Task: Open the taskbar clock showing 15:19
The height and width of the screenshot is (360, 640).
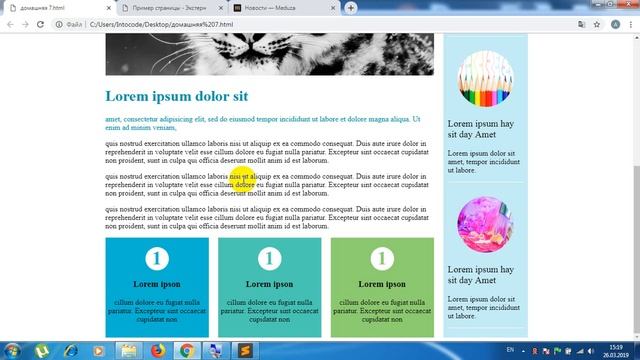Action: [616, 351]
